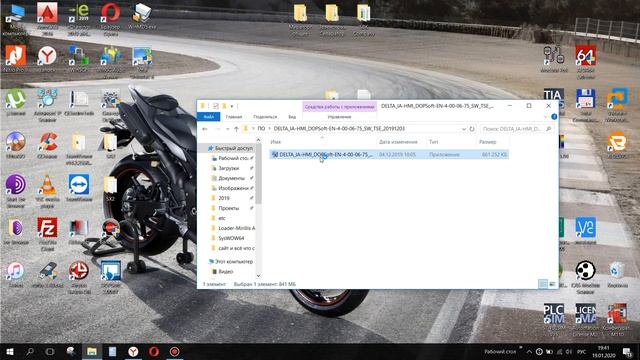The height and width of the screenshot is (360, 640).
Task: Switch to large icons view in status bar
Action: [x=552, y=284]
